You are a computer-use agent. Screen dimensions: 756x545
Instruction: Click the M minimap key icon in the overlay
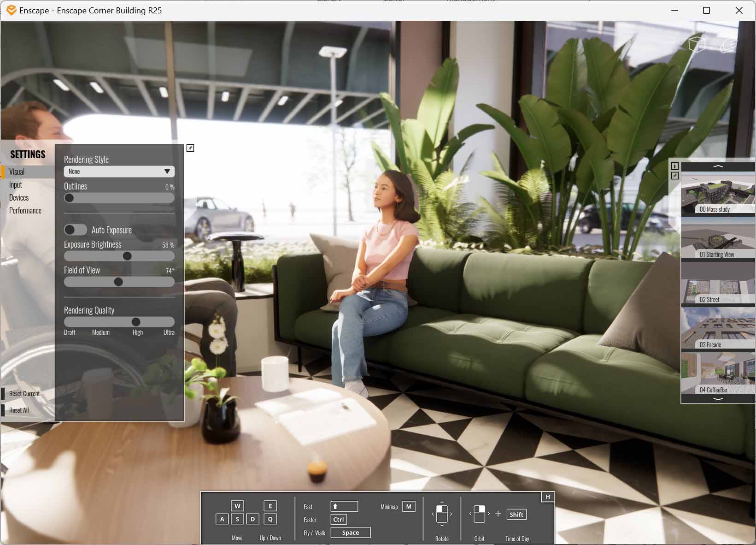408,506
